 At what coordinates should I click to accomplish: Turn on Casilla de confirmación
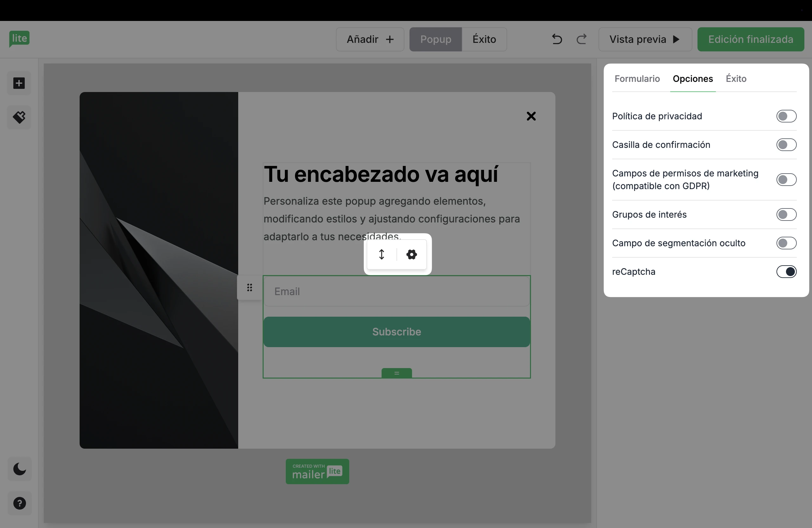(786, 145)
